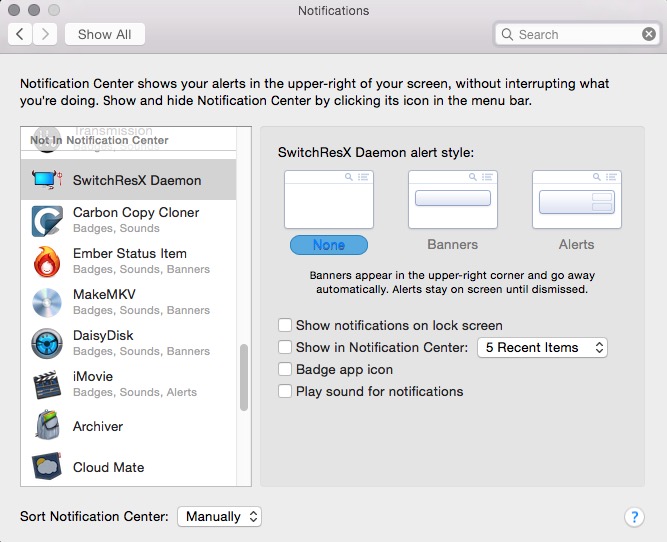Click the SwitchResX Daemon monitor icon
Viewport: 667px width, 542px height.
coord(47,180)
